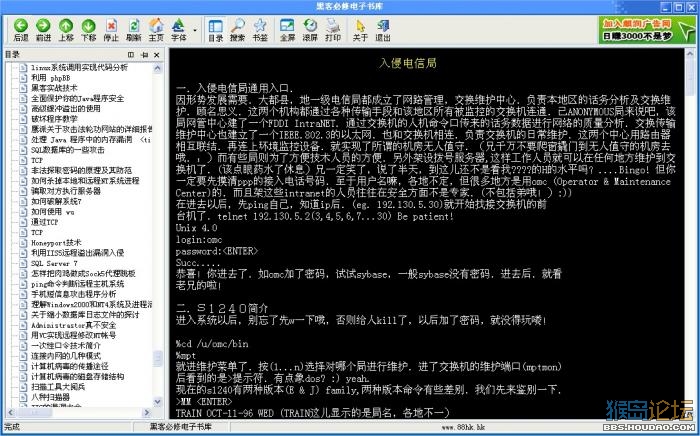Screen dimensions: 700x436
Task: Select the '通过TCP' tree entry
Action: [44, 222]
